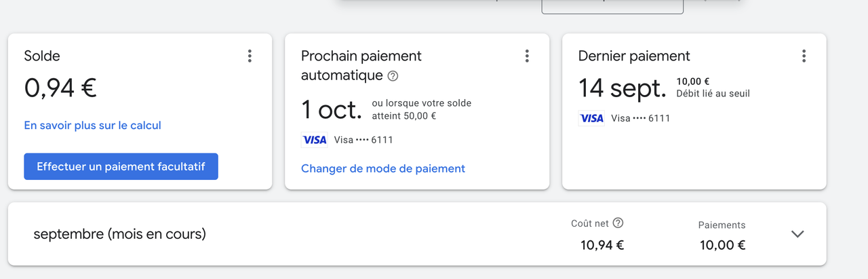
Task: Click the septembre (mois en cours) label
Action: tap(120, 234)
